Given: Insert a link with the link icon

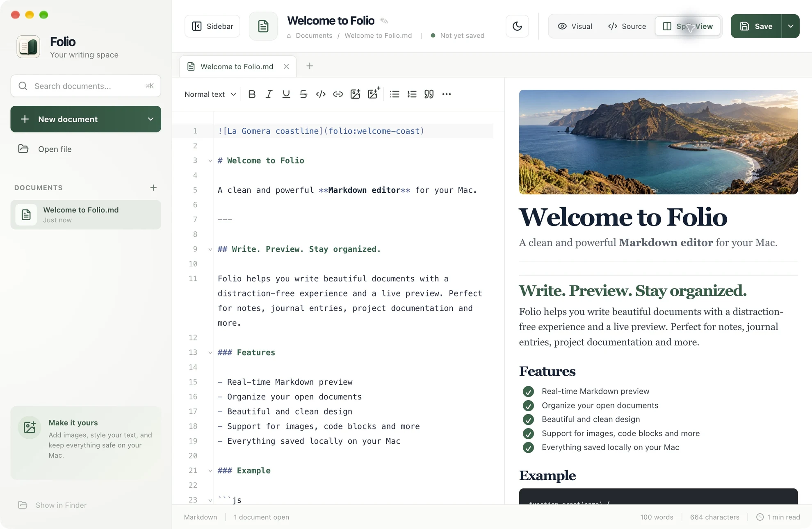Looking at the screenshot, I should 338,94.
